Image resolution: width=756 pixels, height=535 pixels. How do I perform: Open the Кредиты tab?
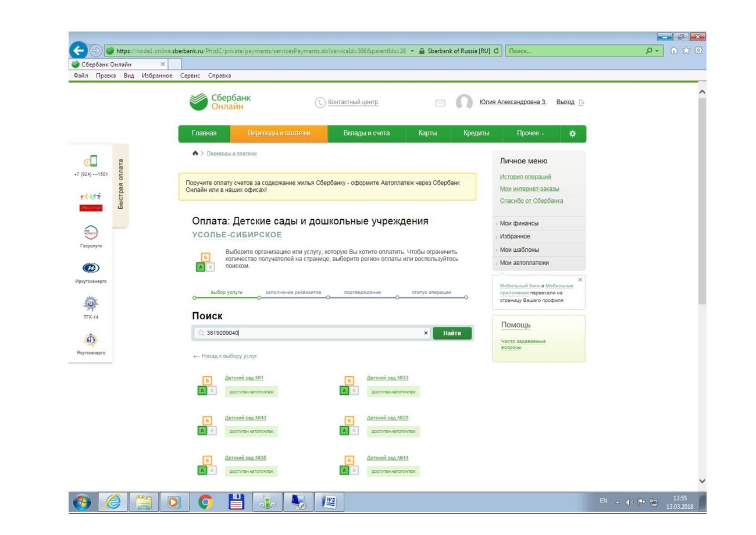[x=476, y=134]
